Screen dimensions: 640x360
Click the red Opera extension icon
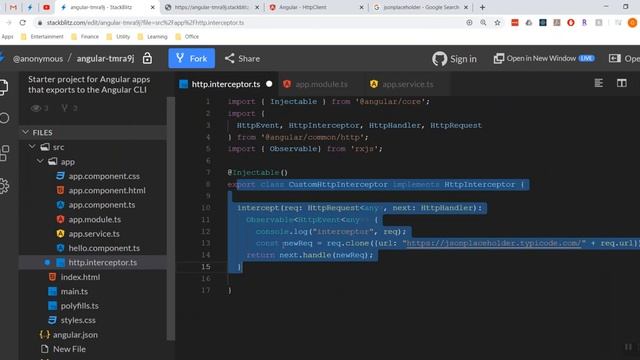(x=571, y=23)
